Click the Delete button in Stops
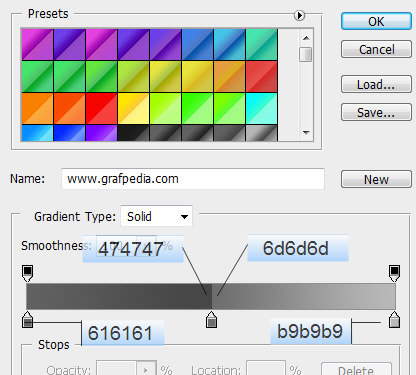This screenshot has width=416, height=375. [x=356, y=369]
